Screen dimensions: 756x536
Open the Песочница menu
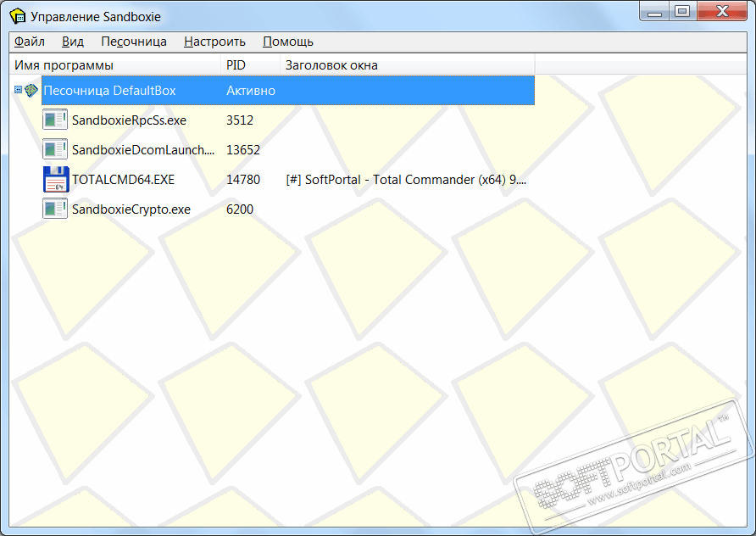[134, 42]
